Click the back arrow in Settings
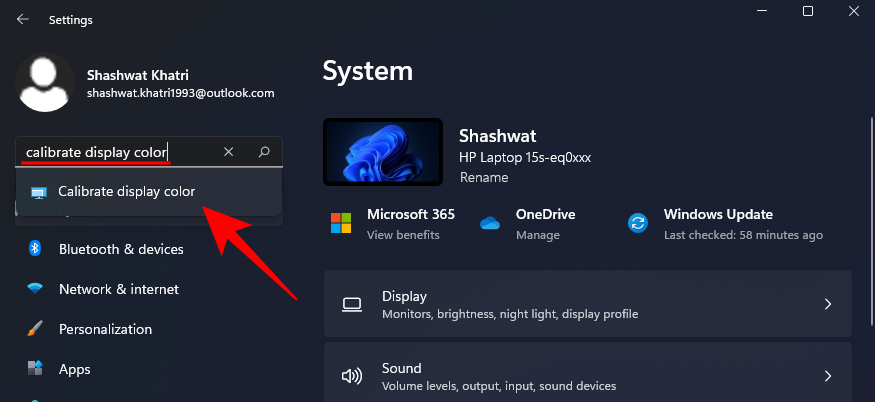This screenshot has height=402, width=875. (x=22, y=18)
